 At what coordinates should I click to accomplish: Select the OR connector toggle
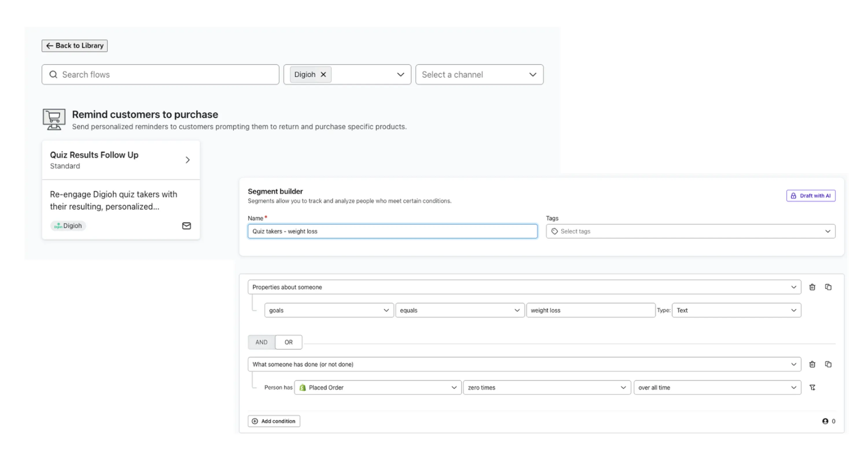pos(288,342)
